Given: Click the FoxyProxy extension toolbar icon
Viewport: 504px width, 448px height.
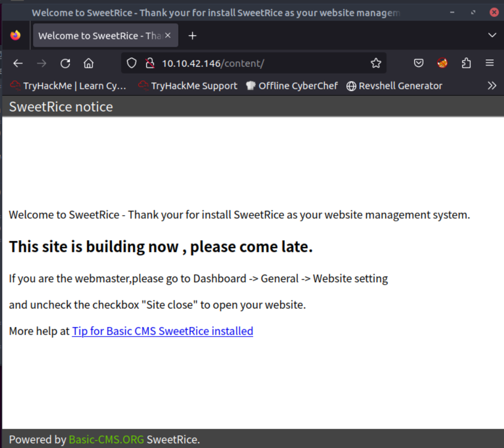Looking at the screenshot, I should 443,64.
